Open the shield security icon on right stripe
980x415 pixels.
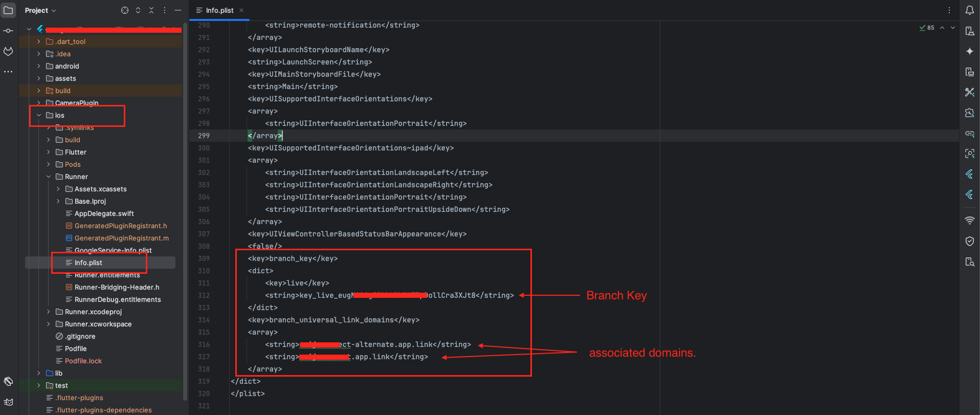[x=970, y=241]
